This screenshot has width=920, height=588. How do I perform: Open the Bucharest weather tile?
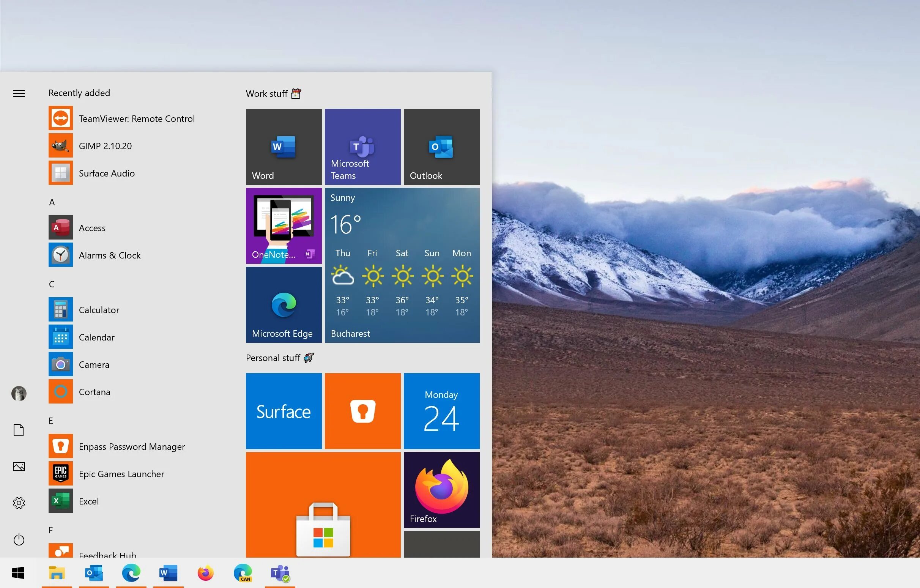pos(402,265)
